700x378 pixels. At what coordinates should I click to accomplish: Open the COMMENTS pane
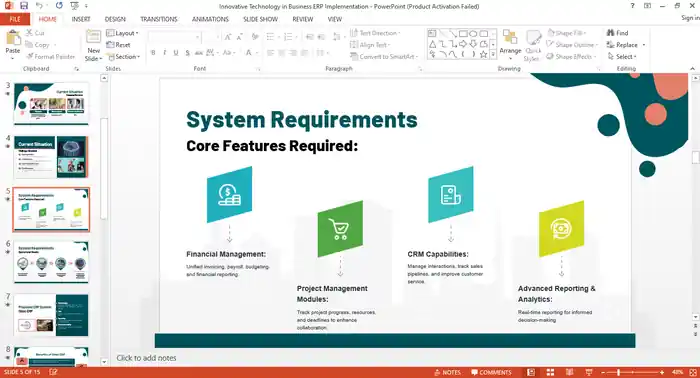point(491,372)
